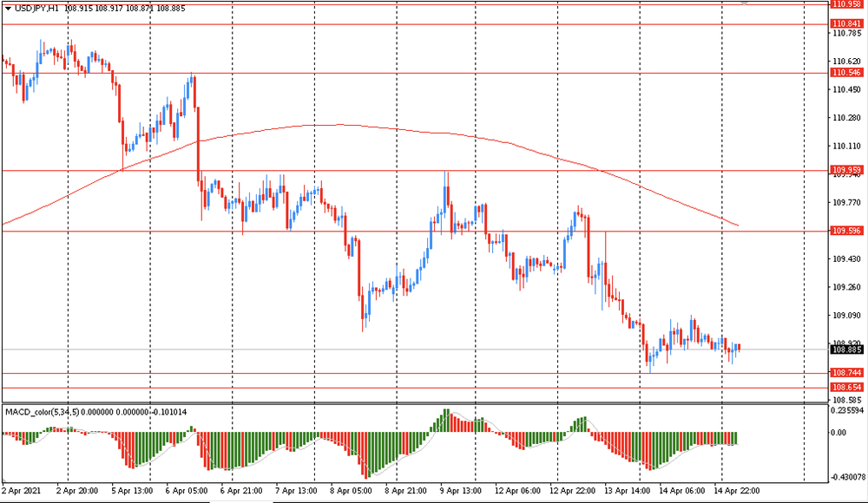Click the 2 Apr 20:00 time axis label
The image size is (868, 503).
tap(77, 491)
